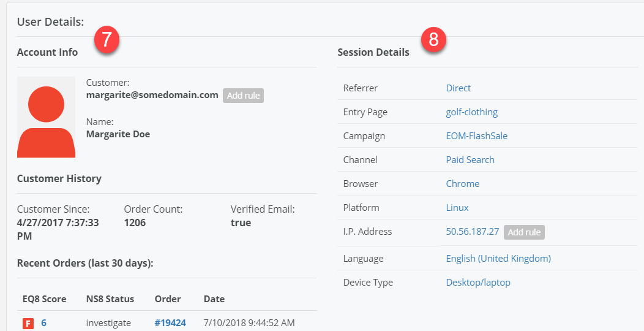Click the English (United Kingdom) language link
644x331 pixels.
pyautogui.click(x=498, y=259)
